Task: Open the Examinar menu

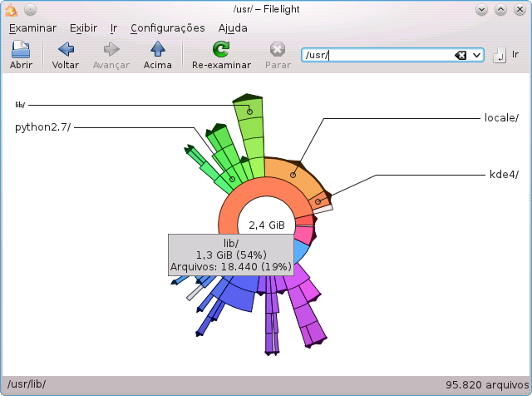Action: click(x=32, y=27)
